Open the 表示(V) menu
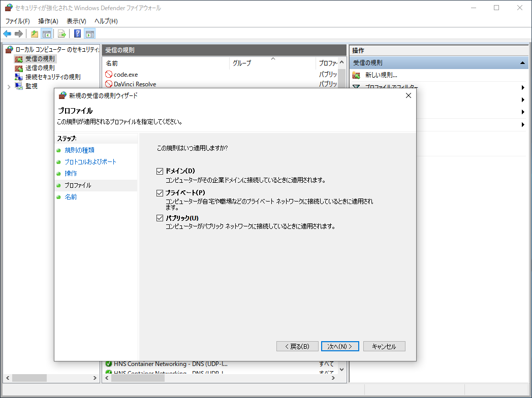Image resolution: width=532 pixels, height=398 pixels. click(77, 21)
